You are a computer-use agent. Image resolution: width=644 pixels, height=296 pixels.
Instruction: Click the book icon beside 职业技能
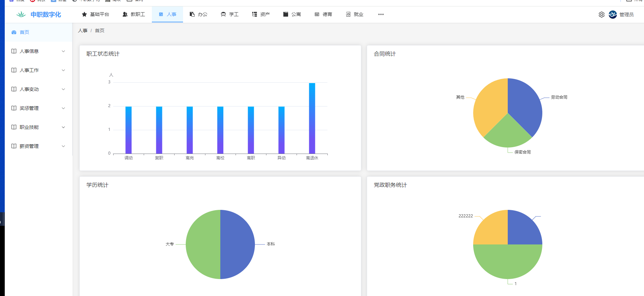click(x=14, y=127)
